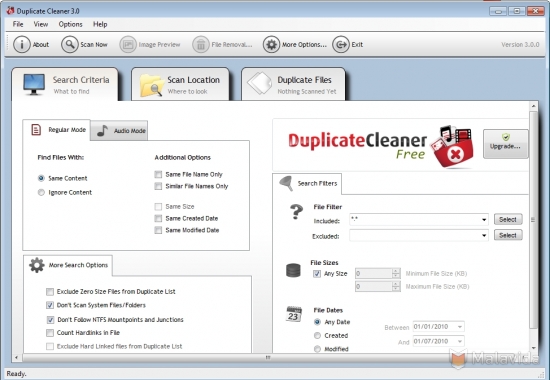Click the Maximum File Size input field
Image resolution: width=550 pixels, height=380 pixels.
tap(374, 286)
